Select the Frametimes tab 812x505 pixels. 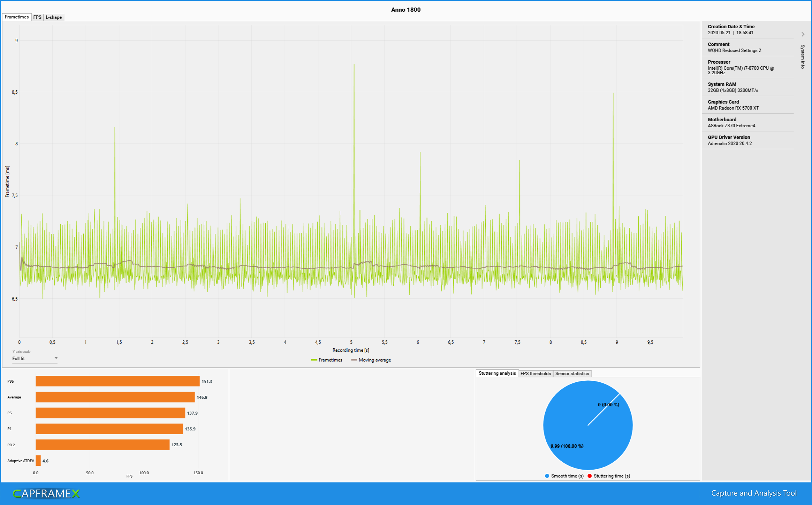(17, 17)
